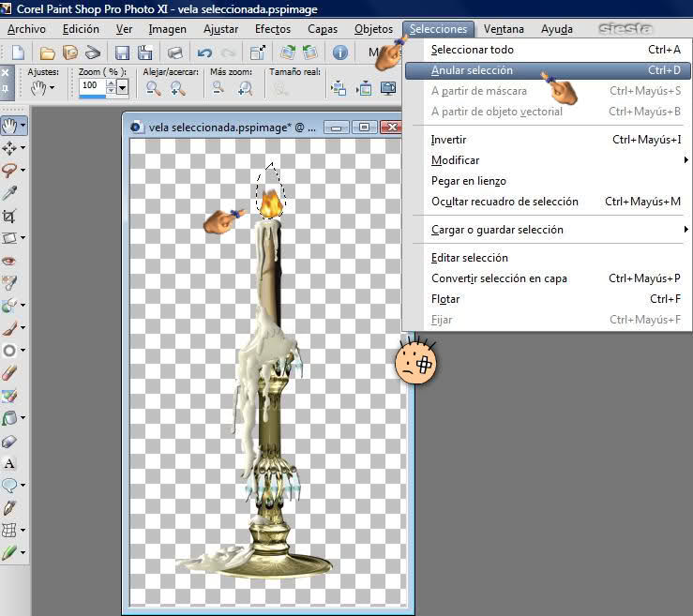The image size is (693, 616).
Task: Print the image with printer icon
Action: coord(175,53)
